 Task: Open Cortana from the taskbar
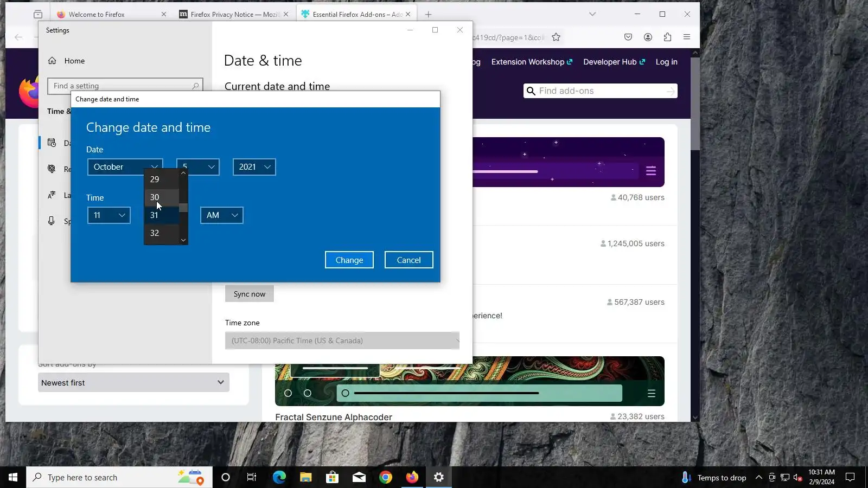226,477
